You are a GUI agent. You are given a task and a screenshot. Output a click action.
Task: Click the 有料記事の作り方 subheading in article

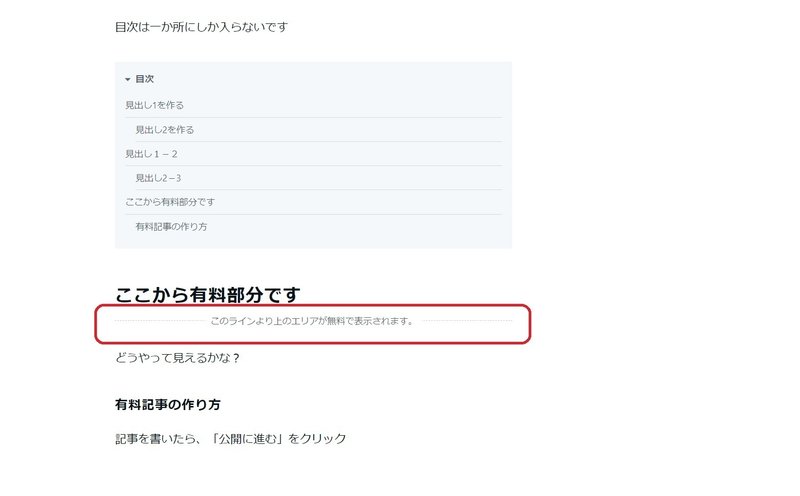pos(168,405)
